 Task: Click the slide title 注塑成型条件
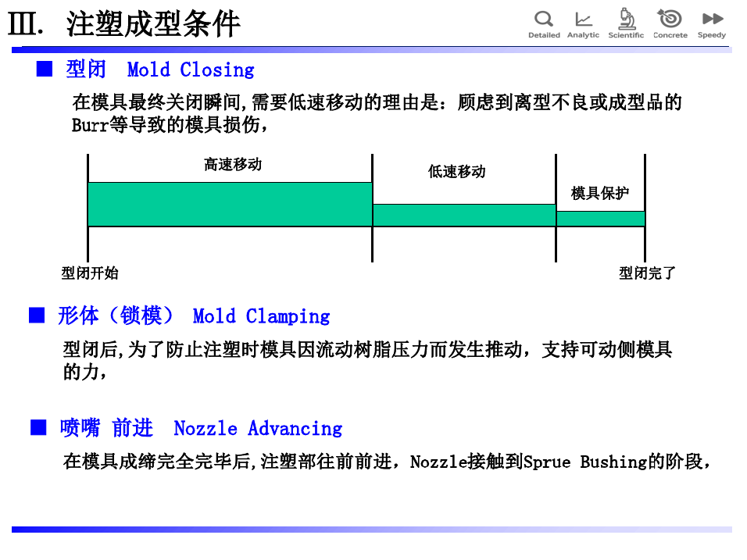click(x=153, y=24)
